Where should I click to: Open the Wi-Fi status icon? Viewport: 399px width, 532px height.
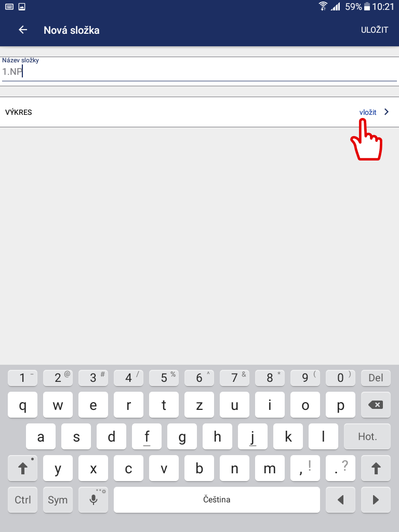(x=323, y=6)
